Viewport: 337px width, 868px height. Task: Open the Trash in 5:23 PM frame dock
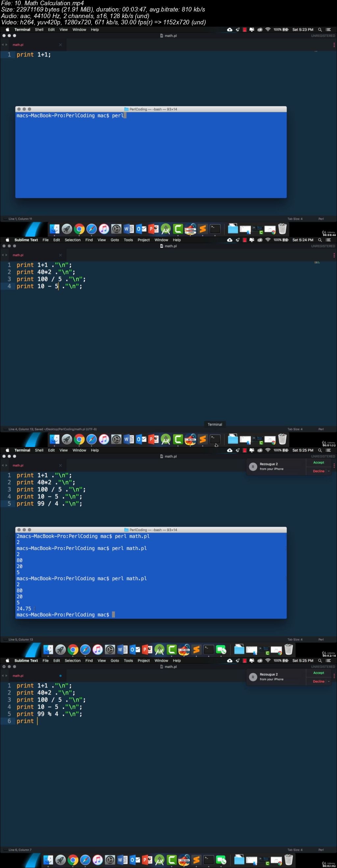[282, 229]
